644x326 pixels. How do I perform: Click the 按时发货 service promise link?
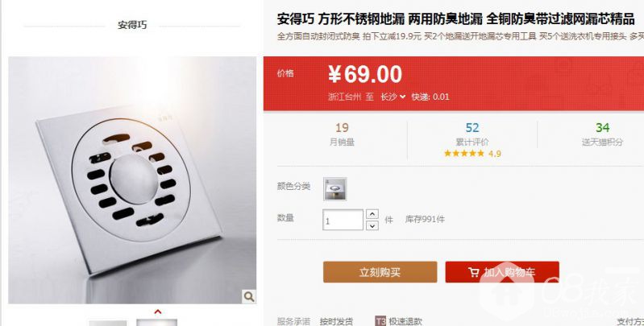pos(336,321)
